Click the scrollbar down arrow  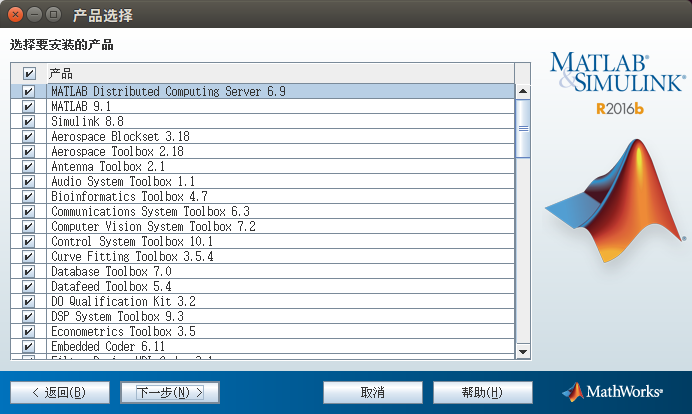(523, 352)
